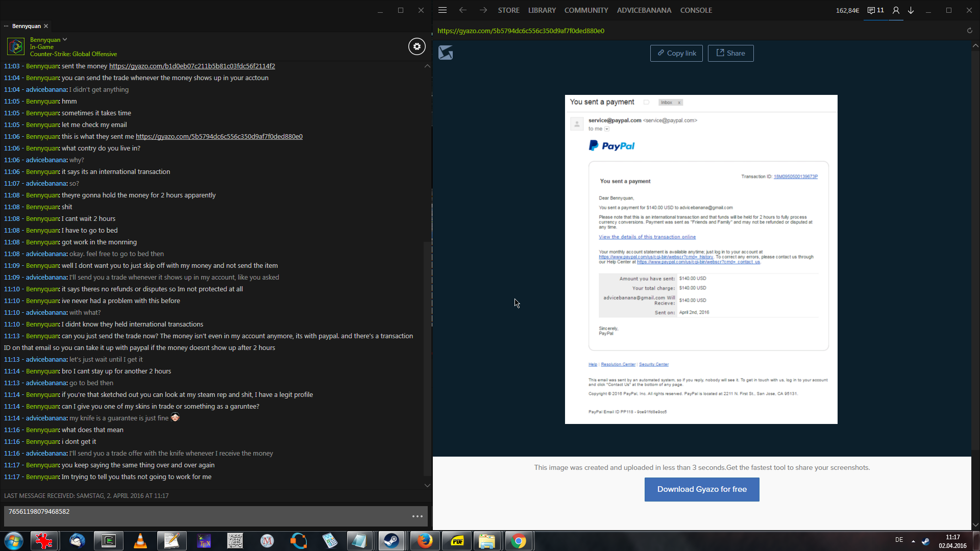980x551 pixels.
Task: Expand the Bennyquan name dropdown arrow
Action: click(65, 39)
